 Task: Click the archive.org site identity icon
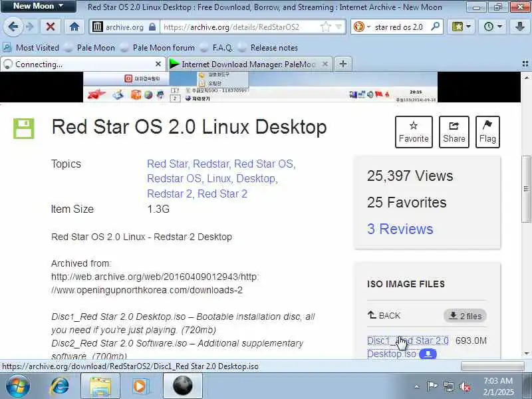coord(98,27)
